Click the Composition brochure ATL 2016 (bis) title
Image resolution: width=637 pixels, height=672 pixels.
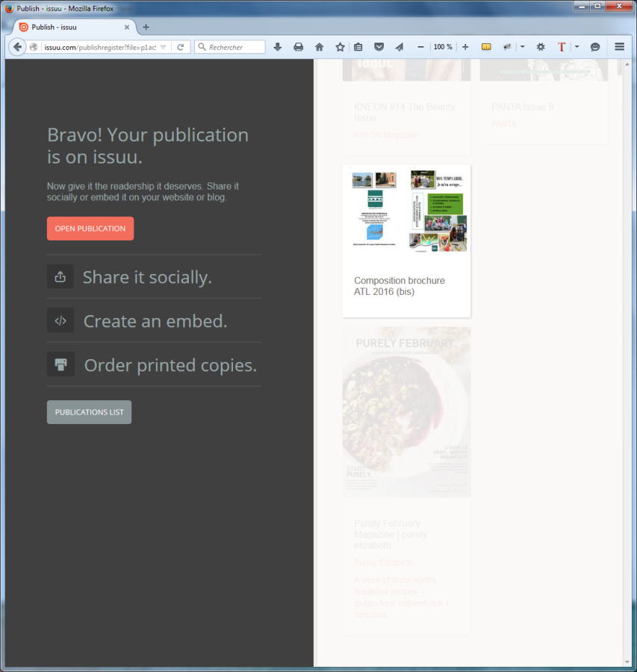point(399,286)
